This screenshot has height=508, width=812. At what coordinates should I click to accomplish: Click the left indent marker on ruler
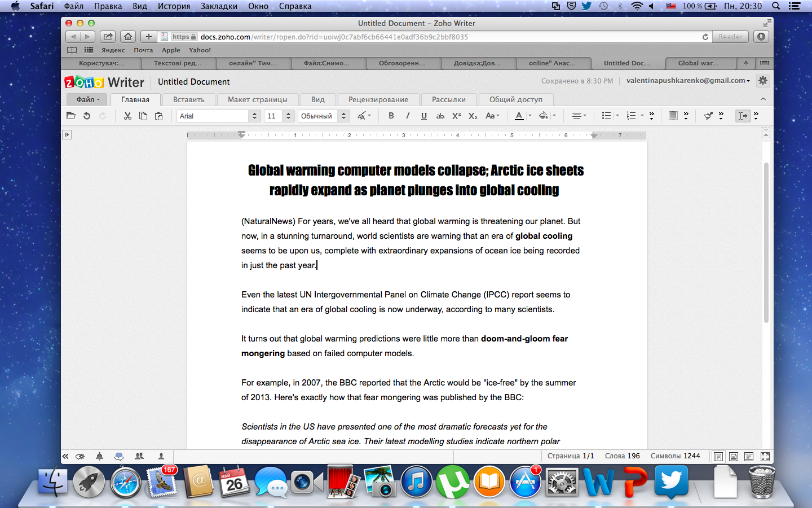point(241,134)
